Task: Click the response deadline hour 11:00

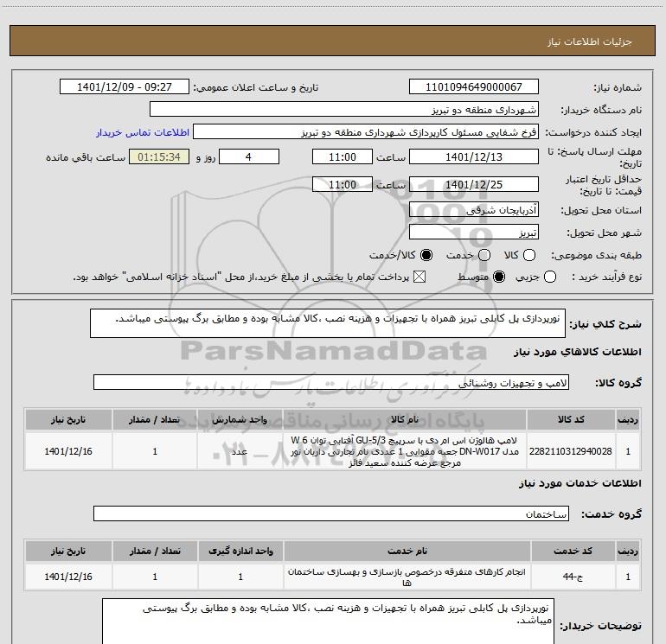Action: pos(343,156)
